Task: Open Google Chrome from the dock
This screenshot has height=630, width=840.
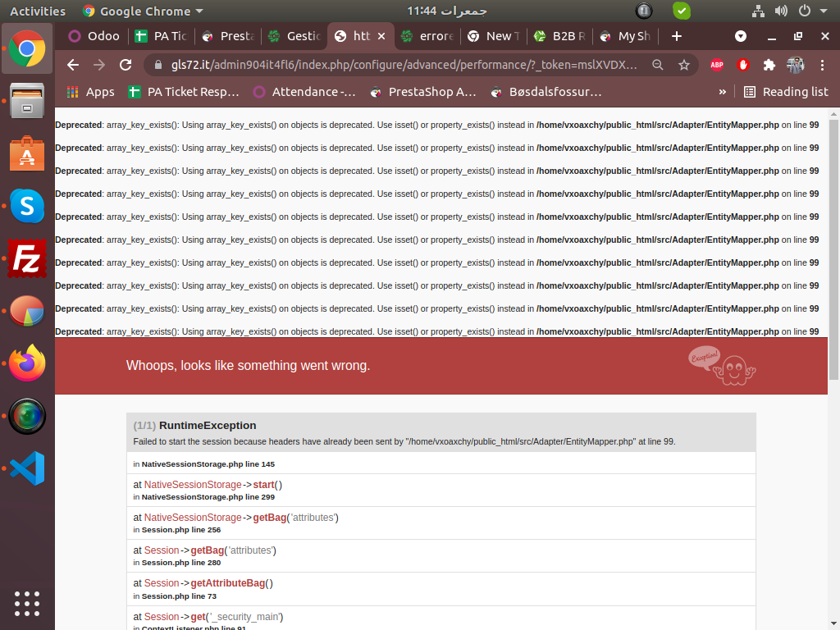Action: pyautogui.click(x=27, y=48)
